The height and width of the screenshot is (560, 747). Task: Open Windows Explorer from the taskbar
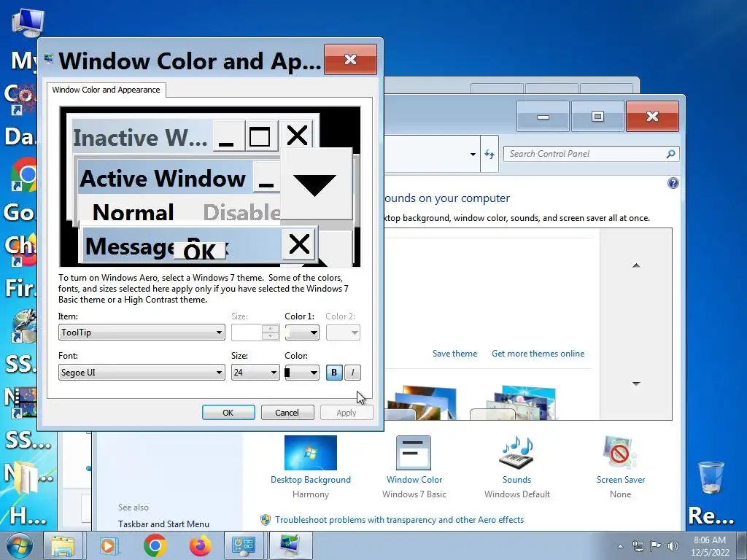[x=63, y=545]
